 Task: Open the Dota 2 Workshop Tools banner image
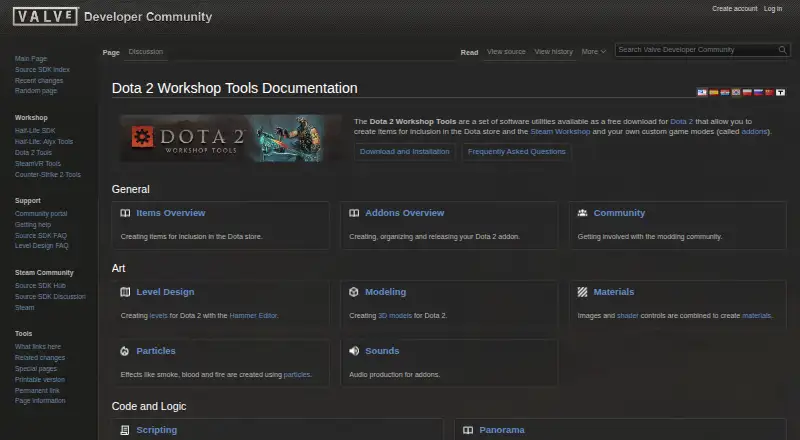tap(231, 138)
